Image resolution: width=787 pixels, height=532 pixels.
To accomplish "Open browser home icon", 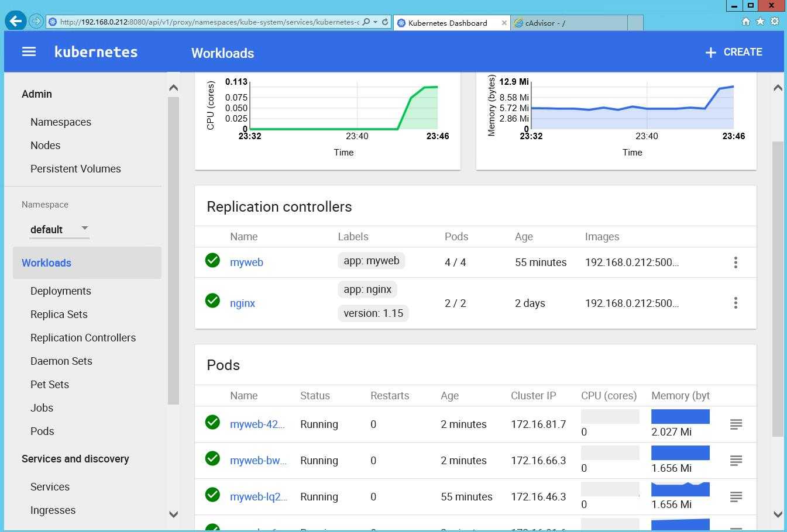I will (x=745, y=22).
